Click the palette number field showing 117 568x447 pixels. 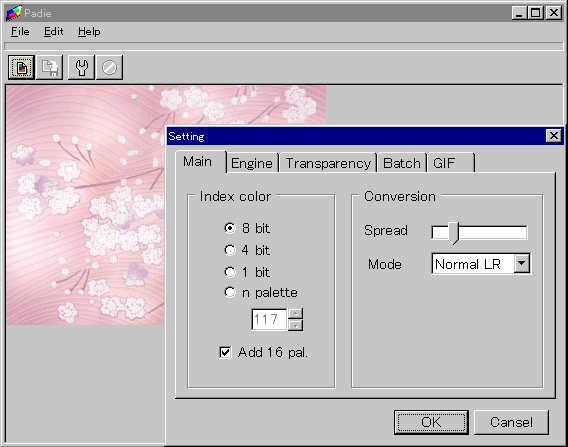click(269, 319)
